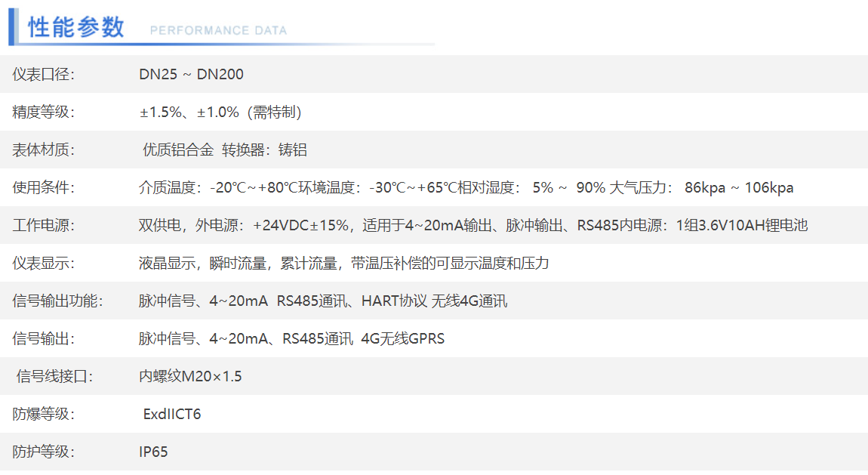Viewport: 868px width, 475px height.
Task: Click the 表体材质 row label
Action: point(44,150)
